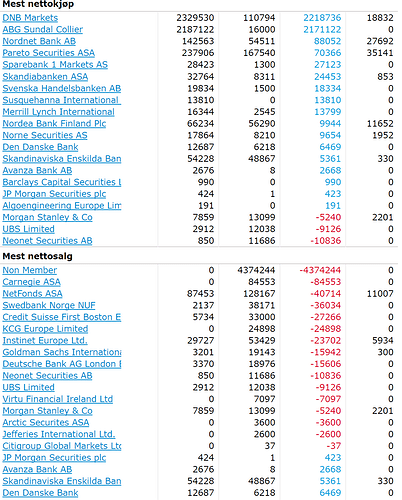Select the Sparebank 1 Markets AS link

click(55, 65)
